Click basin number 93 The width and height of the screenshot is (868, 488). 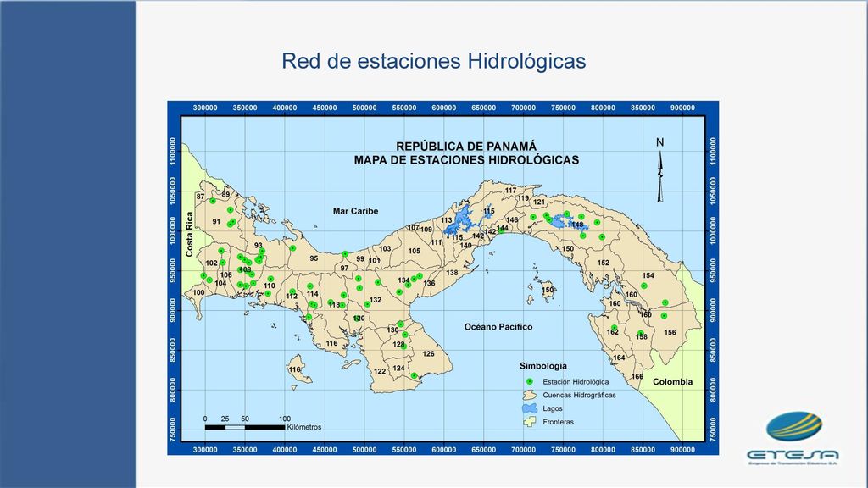pyautogui.click(x=259, y=245)
